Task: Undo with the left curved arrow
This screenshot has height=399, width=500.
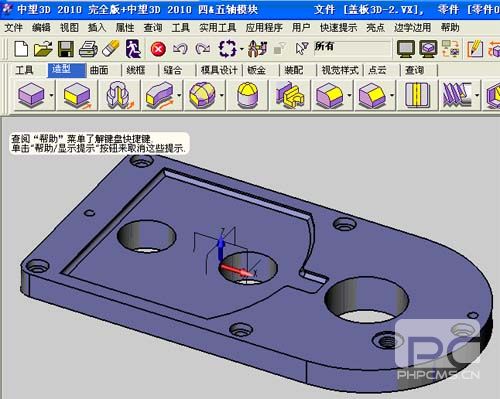Action: point(180,49)
